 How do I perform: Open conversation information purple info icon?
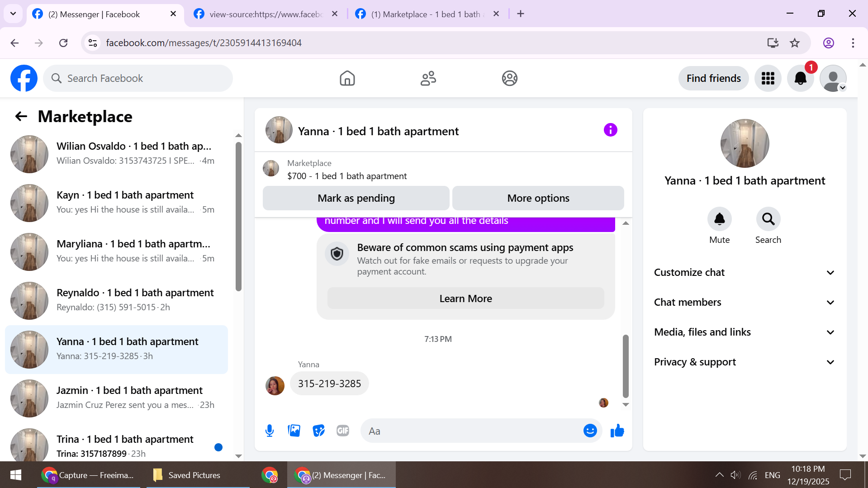[x=610, y=130]
